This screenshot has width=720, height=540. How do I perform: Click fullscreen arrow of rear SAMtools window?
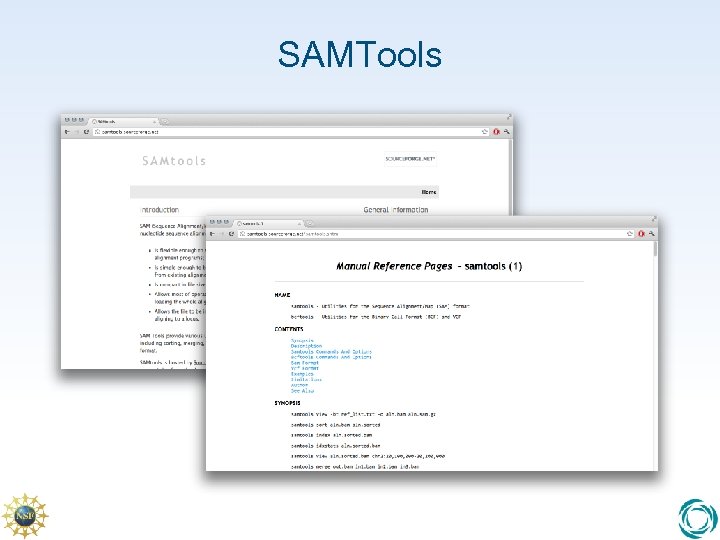tap(509, 117)
